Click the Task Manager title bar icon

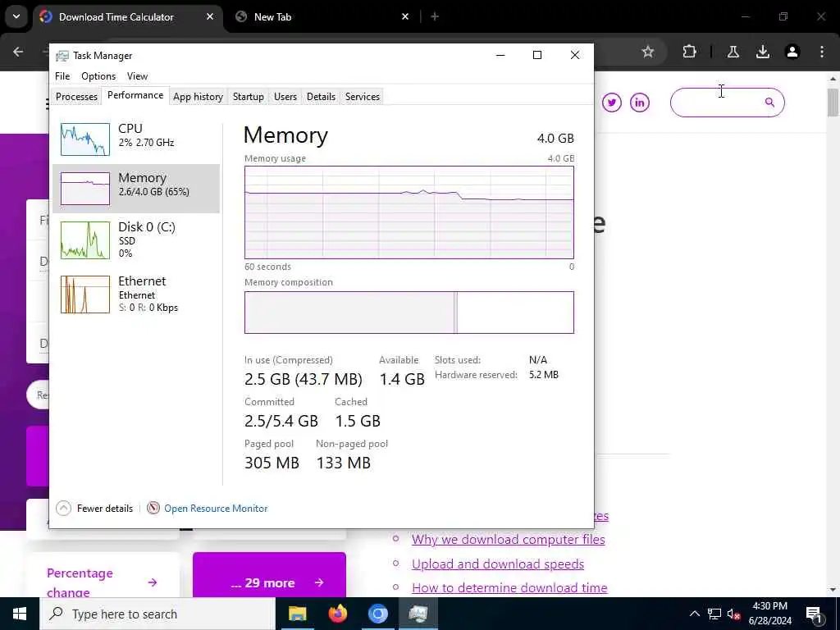(x=62, y=56)
